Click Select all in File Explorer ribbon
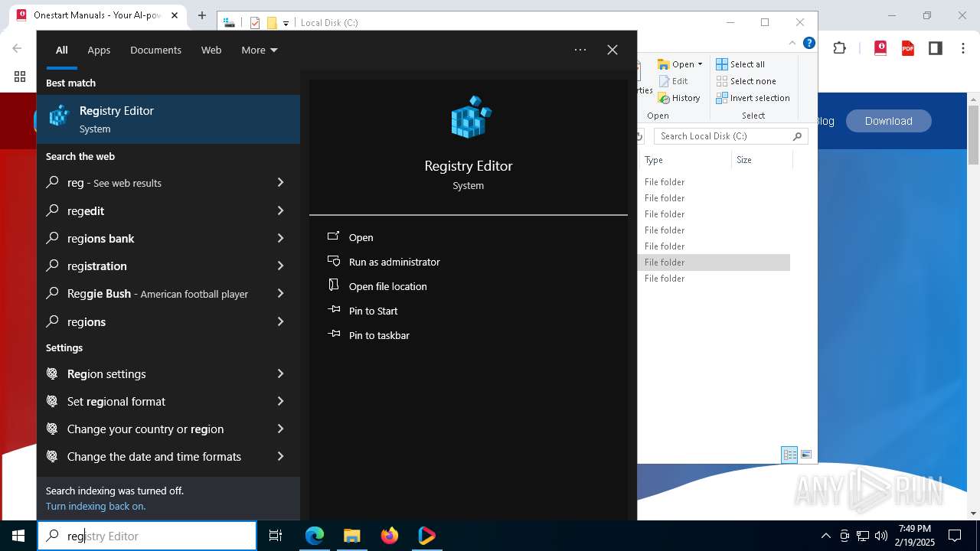This screenshot has height=551, width=980. point(740,64)
